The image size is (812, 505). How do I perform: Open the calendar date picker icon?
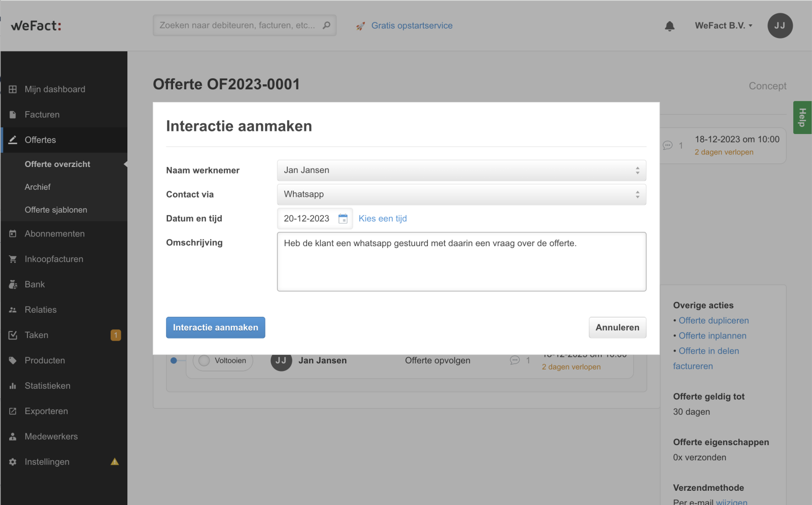coord(343,219)
